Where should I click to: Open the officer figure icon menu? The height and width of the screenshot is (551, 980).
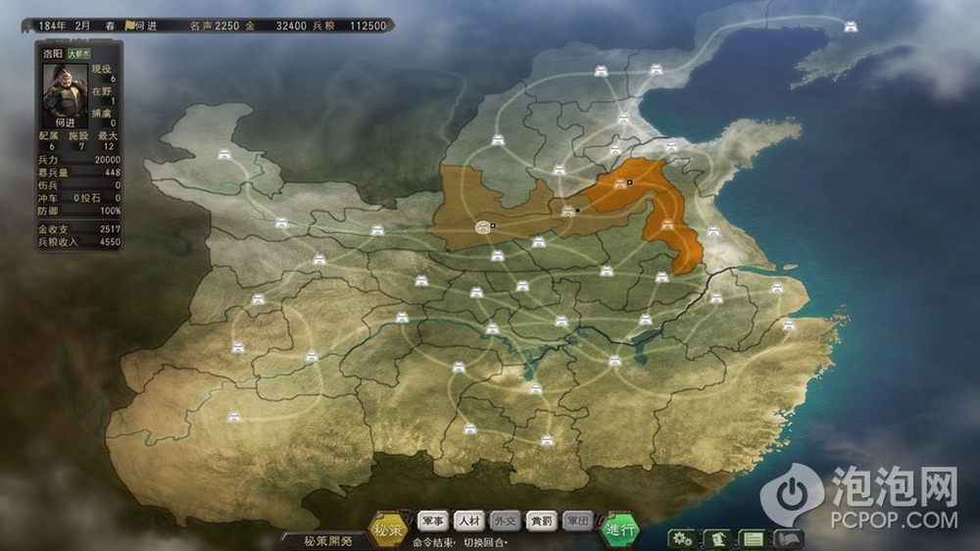[x=717, y=538]
